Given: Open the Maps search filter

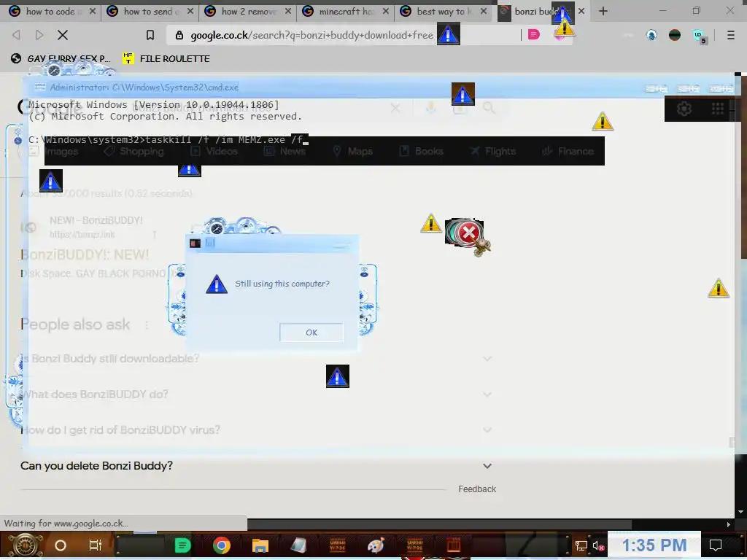Looking at the screenshot, I should 352,152.
